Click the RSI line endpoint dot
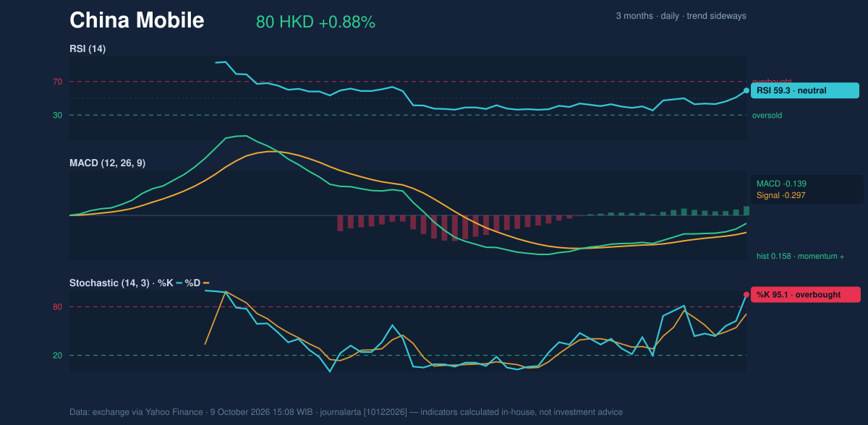The image size is (868, 425). point(746,90)
